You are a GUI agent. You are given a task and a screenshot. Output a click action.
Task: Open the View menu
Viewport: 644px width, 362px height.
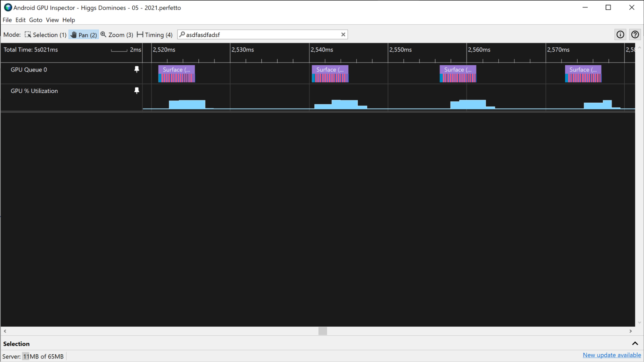(52, 20)
